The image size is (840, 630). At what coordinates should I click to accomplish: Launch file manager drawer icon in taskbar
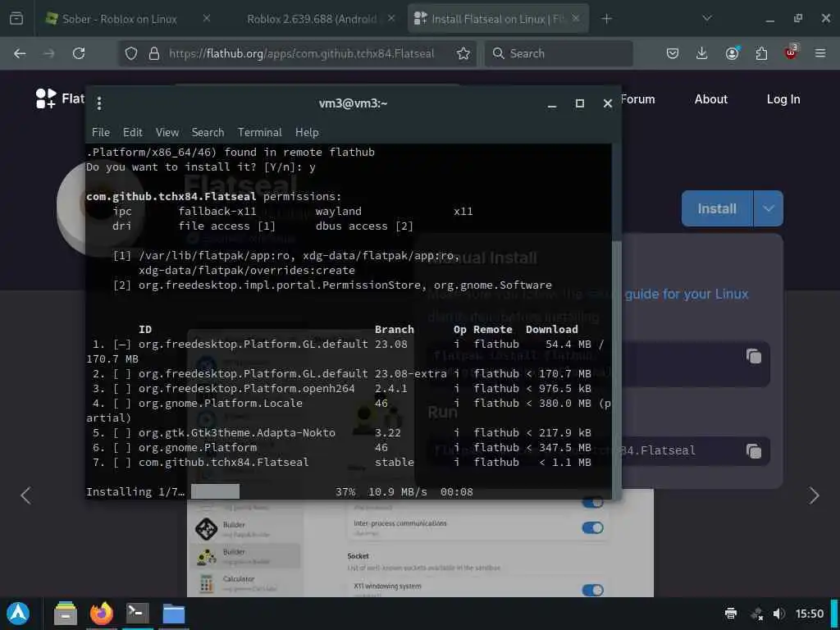tap(66, 614)
